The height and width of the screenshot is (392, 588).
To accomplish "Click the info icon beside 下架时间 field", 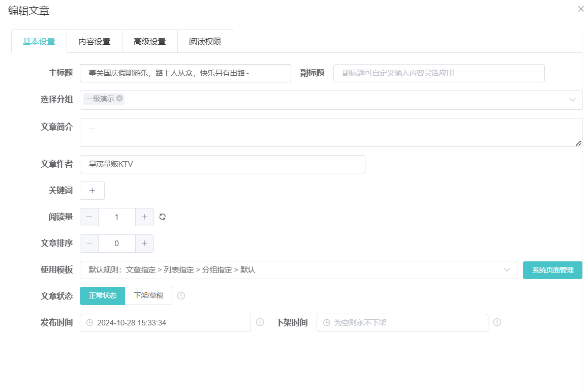I will (497, 322).
